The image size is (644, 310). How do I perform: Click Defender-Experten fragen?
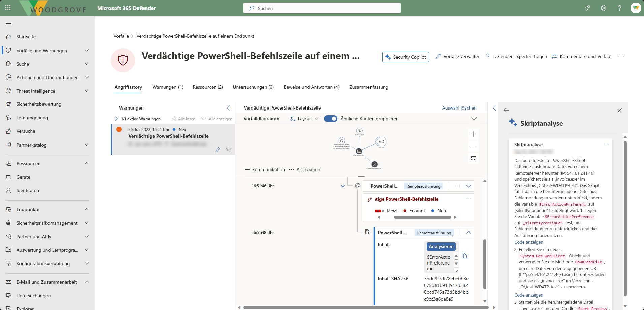click(x=516, y=56)
